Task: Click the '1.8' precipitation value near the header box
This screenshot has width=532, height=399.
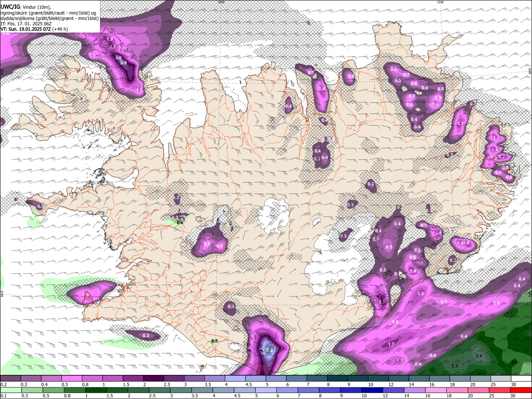Action: (x=110, y=39)
